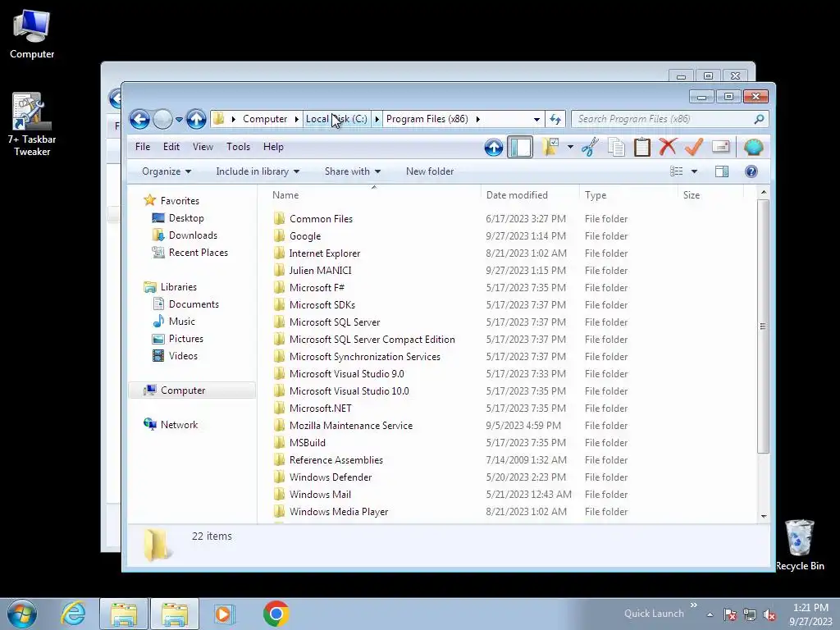Open the address bar history dropdown

[536, 119]
